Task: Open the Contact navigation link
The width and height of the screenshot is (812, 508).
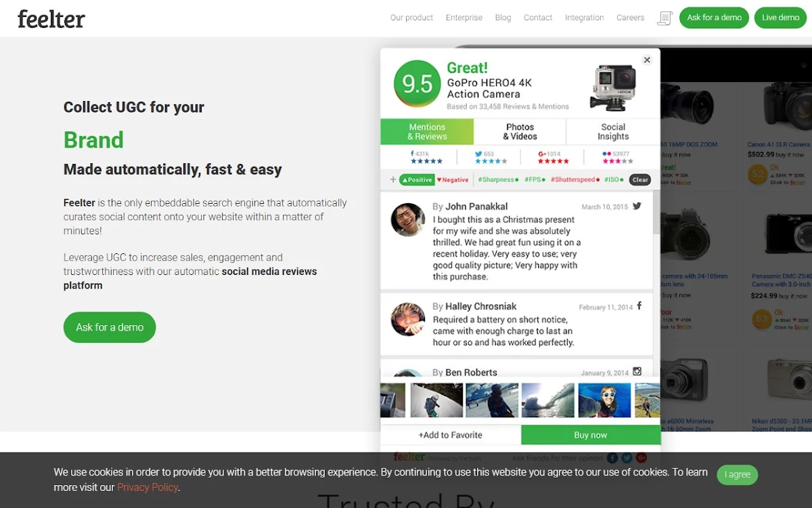Action: 538,18
